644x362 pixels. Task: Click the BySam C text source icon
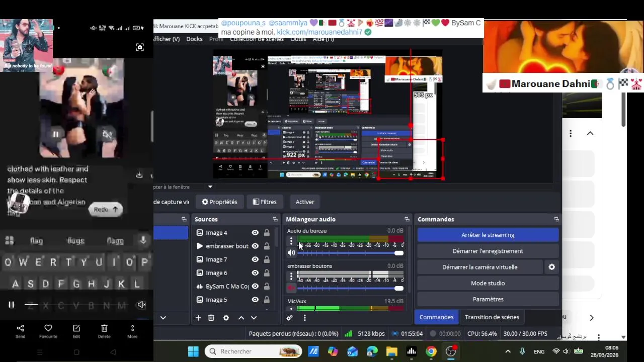(200, 286)
